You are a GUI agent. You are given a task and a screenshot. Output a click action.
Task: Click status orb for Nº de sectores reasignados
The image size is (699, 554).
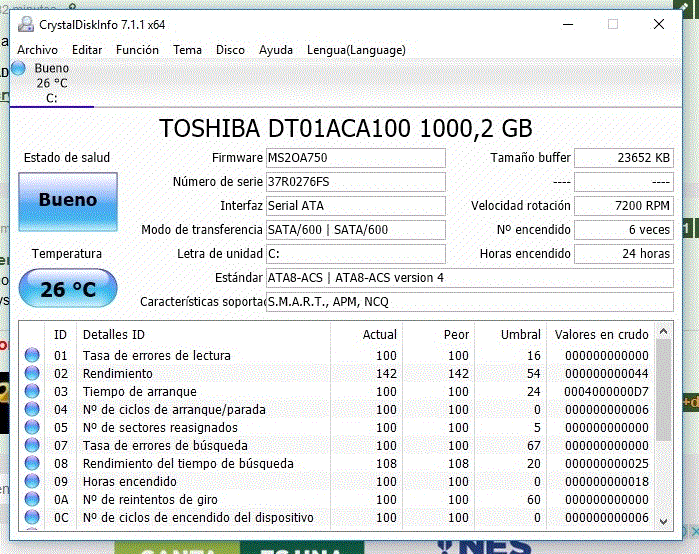(x=32, y=428)
